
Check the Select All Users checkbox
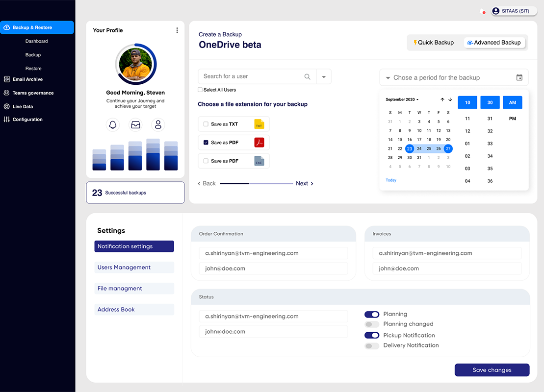[200, 90]
